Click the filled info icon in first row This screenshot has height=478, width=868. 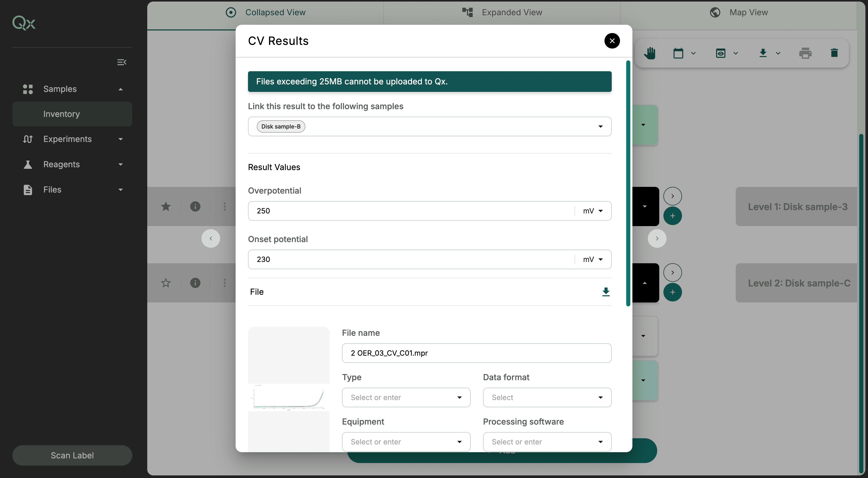pyautogui.click(x=195, y=206)
